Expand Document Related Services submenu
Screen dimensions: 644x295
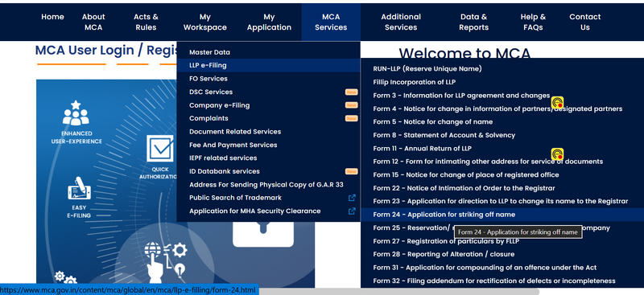[269, 132]
